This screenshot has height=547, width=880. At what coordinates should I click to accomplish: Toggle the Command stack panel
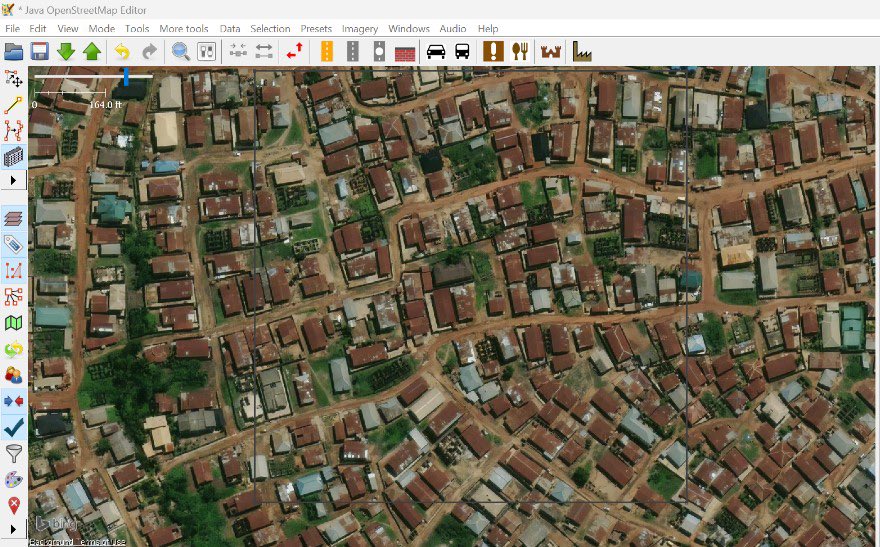click(x=13, y=349)
